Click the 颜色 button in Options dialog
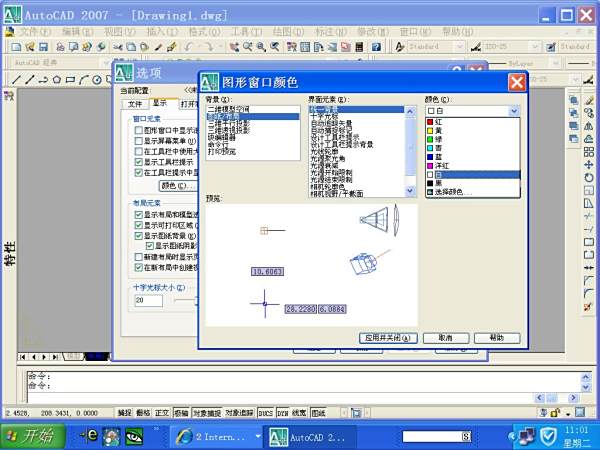600x450 pixels. [178, 186]
